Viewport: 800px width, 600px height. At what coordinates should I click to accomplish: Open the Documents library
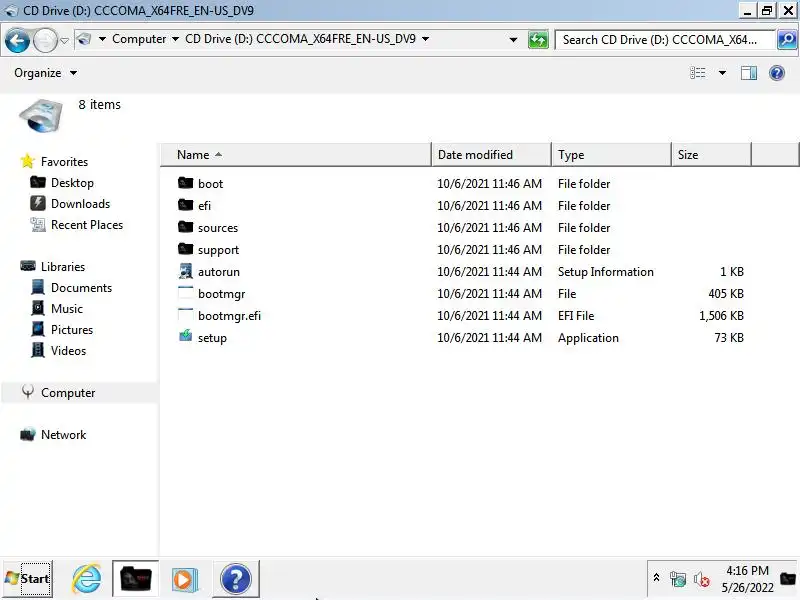[71, 287]
